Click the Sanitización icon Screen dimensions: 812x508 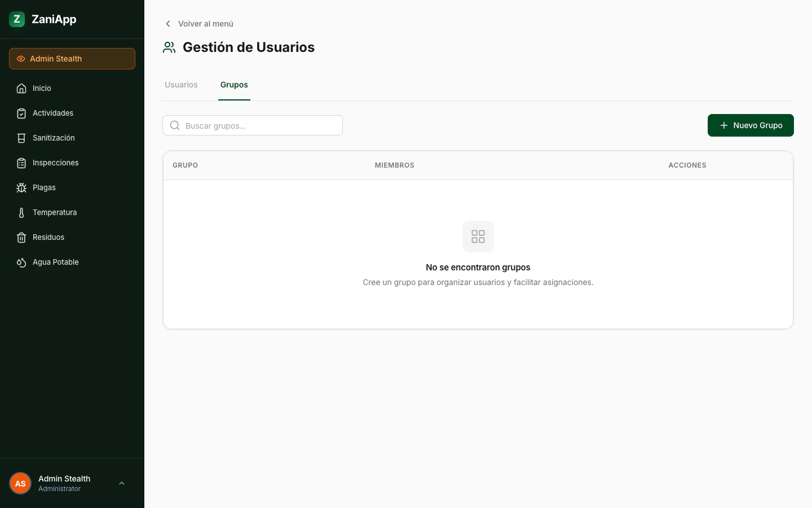(x=21, y=138)
